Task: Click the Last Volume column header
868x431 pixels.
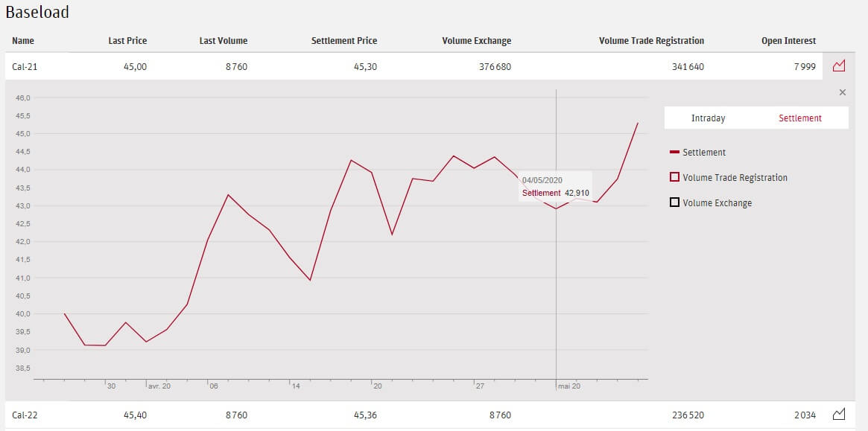Action: tap(224, 41)
